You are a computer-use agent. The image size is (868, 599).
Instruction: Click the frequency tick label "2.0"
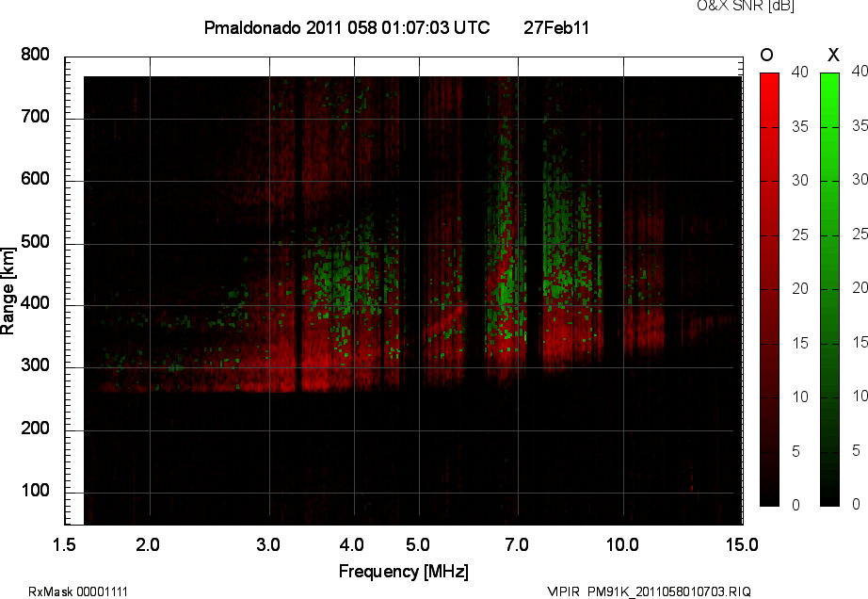(x=148, y=544)
